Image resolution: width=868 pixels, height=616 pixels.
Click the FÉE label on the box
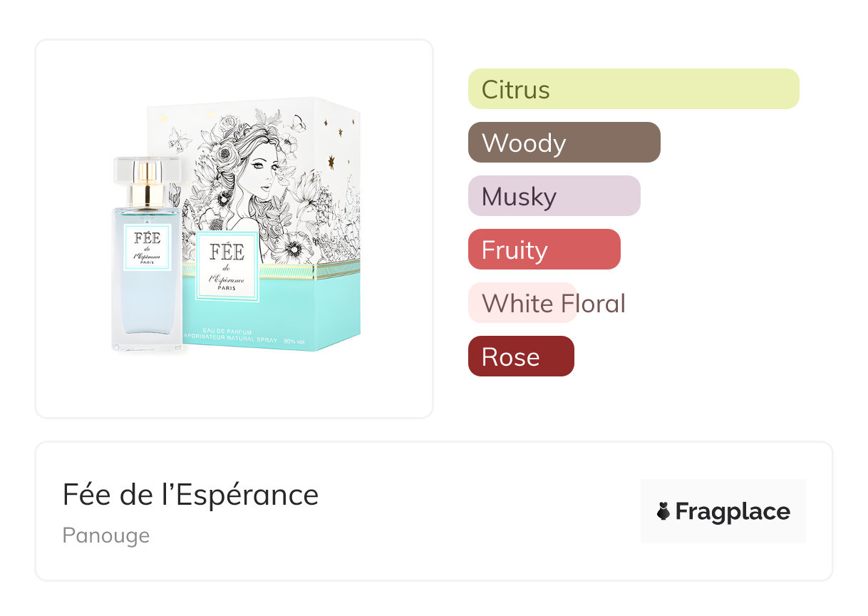click(x=227, y=265)
